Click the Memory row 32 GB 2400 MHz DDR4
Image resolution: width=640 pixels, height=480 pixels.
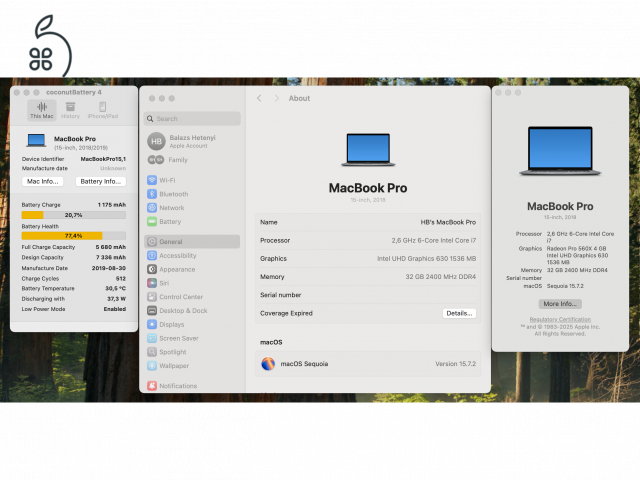pos(368,277)
